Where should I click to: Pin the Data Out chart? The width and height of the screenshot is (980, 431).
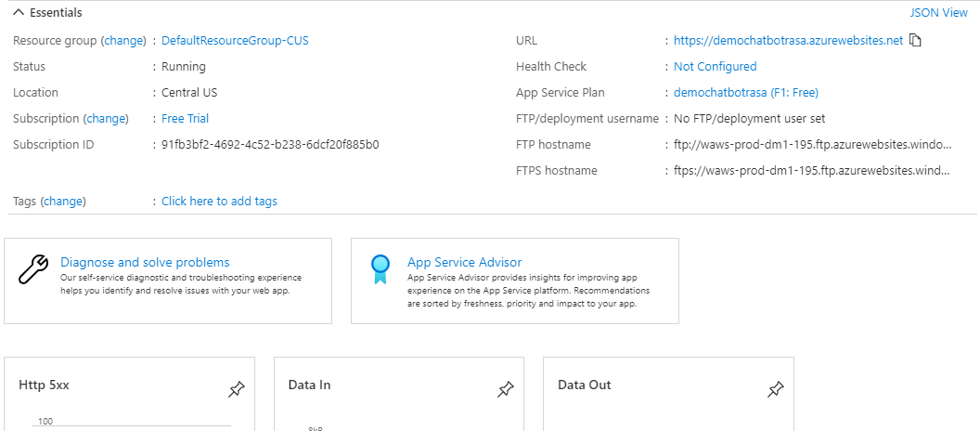pos(775,390)
